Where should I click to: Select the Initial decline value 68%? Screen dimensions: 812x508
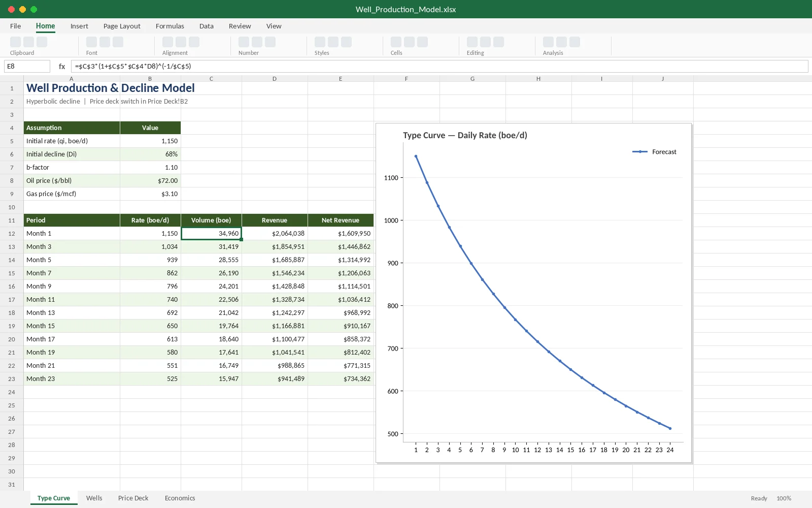[150, 154]
